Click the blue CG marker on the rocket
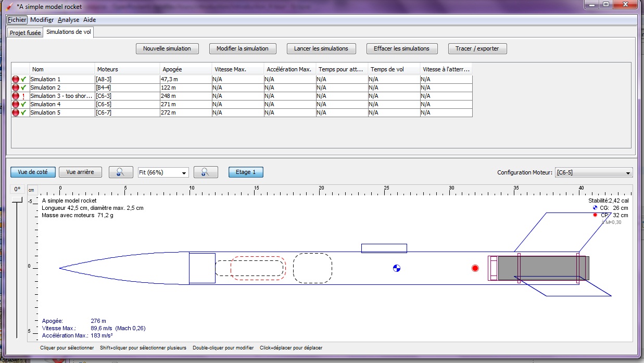The width and height of the screenshot is (644, 363). [x=397, y=268]
